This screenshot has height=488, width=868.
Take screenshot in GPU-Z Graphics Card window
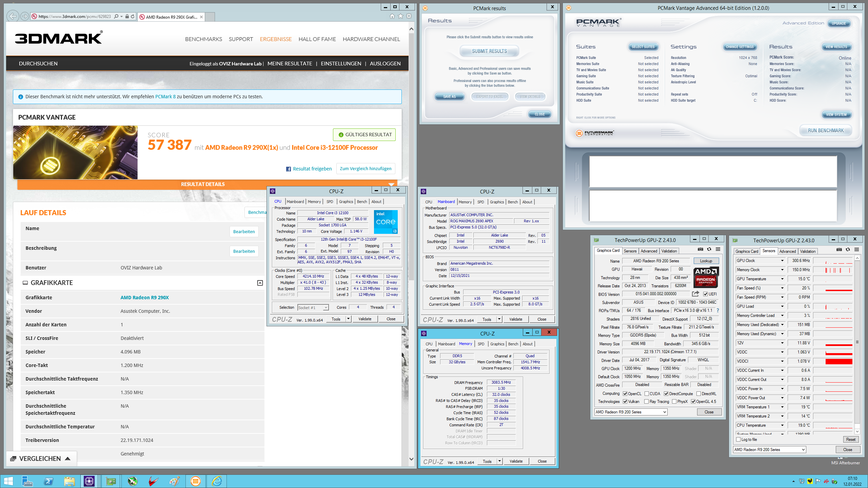click(x=700, y=249)
